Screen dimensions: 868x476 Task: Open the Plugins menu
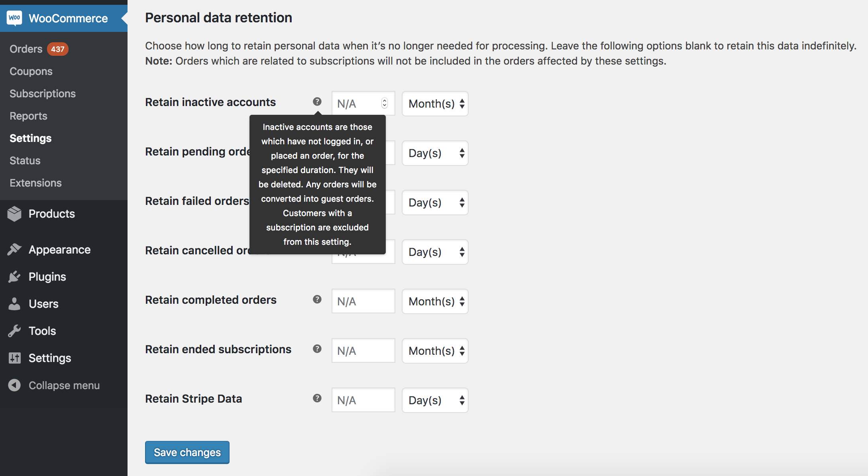[x=64, y=277]
